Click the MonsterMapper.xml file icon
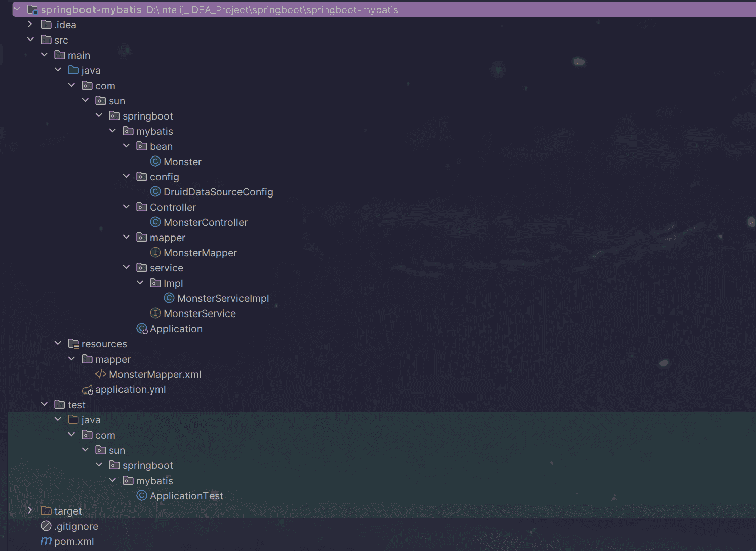 101,374
